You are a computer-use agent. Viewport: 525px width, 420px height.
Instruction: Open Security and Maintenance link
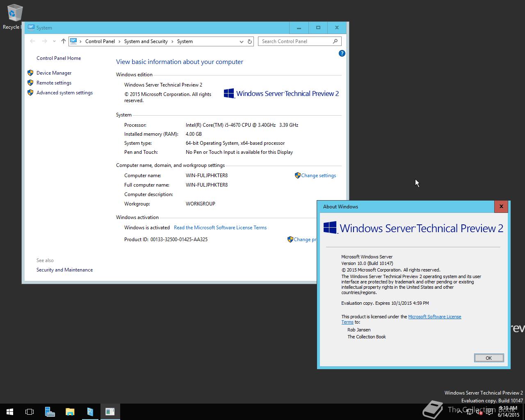coord(64,270)
